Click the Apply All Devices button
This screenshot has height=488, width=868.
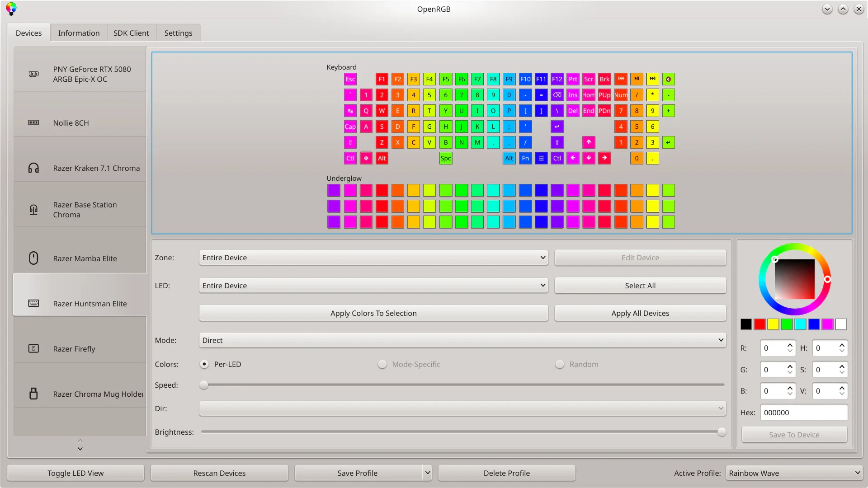[x=640, y=313]
